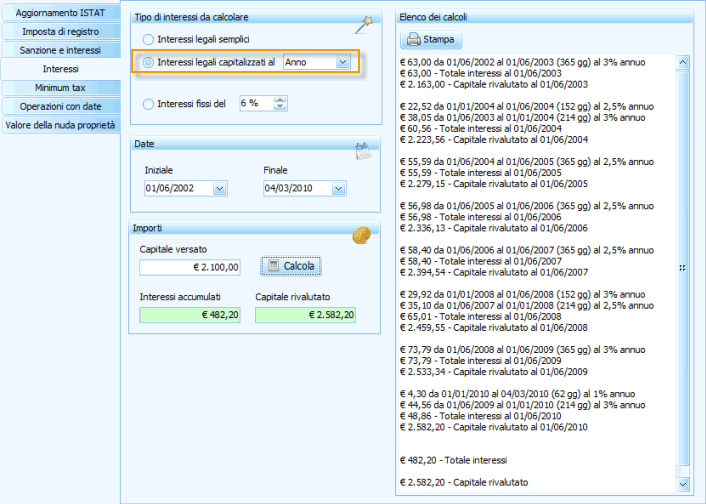706x504 pixels.
Task: Click the Capitale versato input field
Action: pyautogui.click(x=190, y=268)
